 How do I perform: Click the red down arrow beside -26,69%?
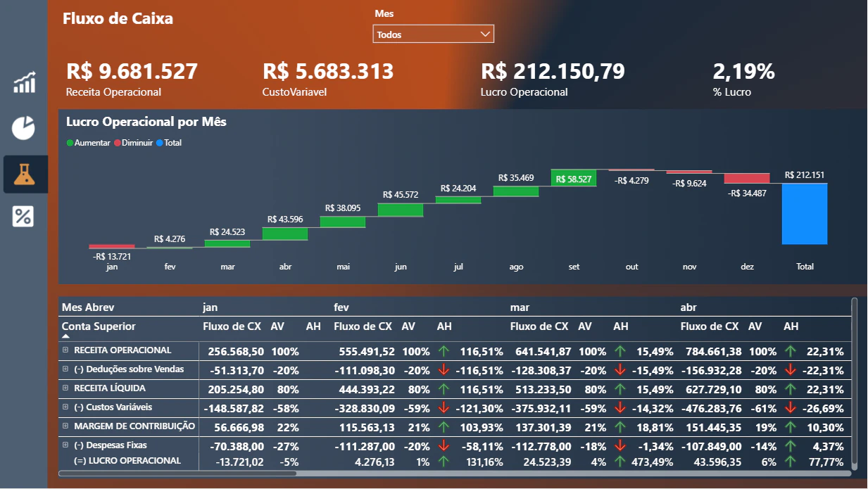790,407
